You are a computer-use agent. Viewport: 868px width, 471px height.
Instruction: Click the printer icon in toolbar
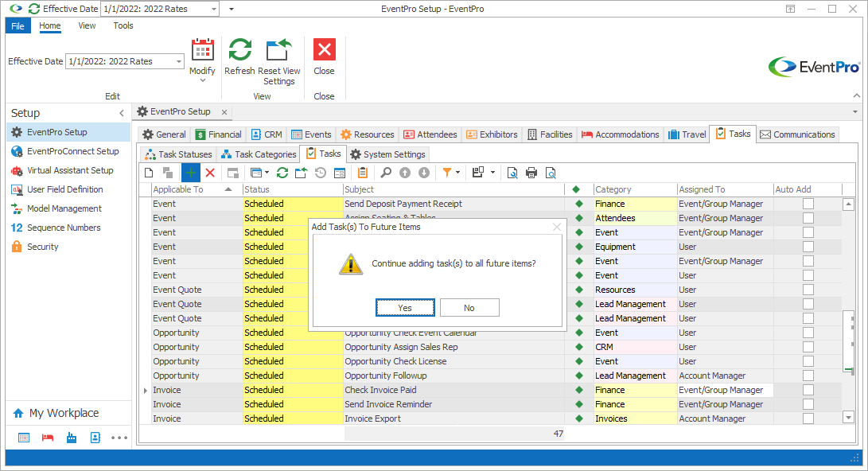pos(531,173)
